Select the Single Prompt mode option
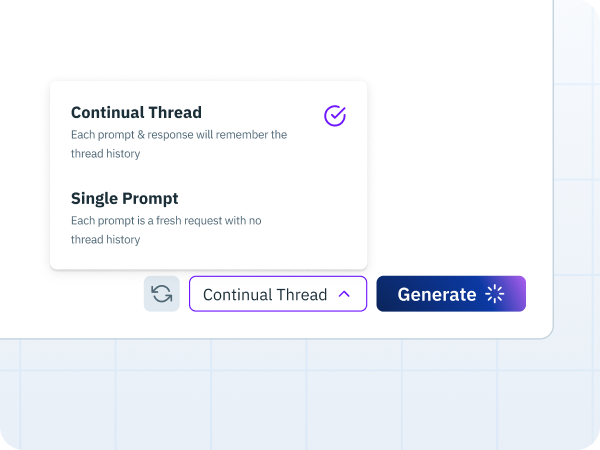This screenshot has width=600, height=450. [x=209, y=218]
